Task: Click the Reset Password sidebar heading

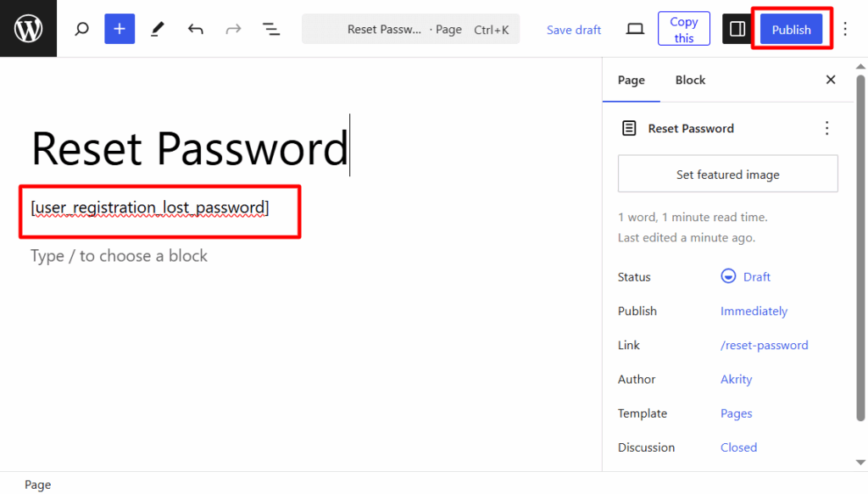Action: 691,128
